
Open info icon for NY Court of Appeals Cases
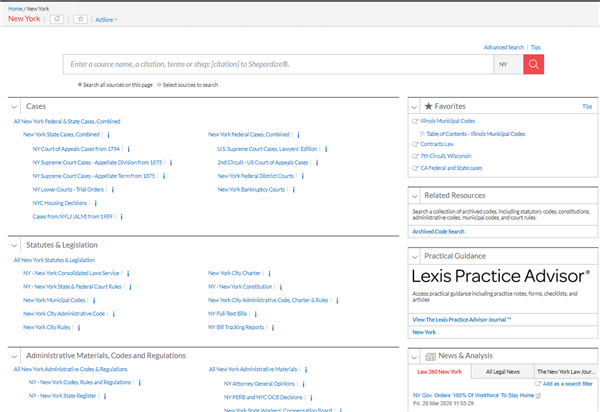(x=129, y=149)
